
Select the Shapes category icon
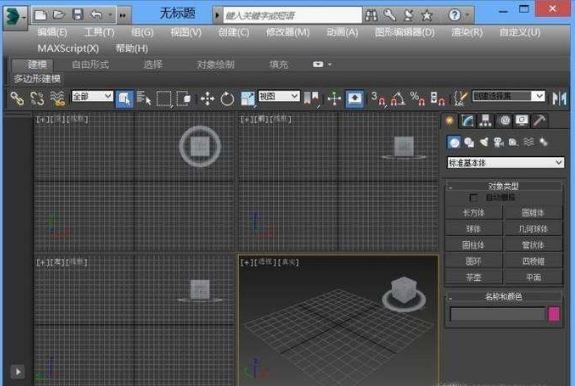pos(469,142)
